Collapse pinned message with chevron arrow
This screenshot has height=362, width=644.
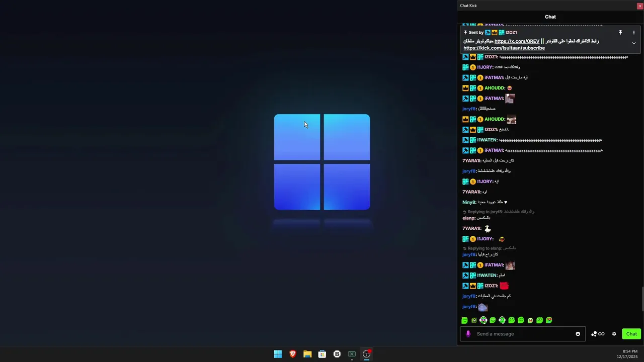633,43
